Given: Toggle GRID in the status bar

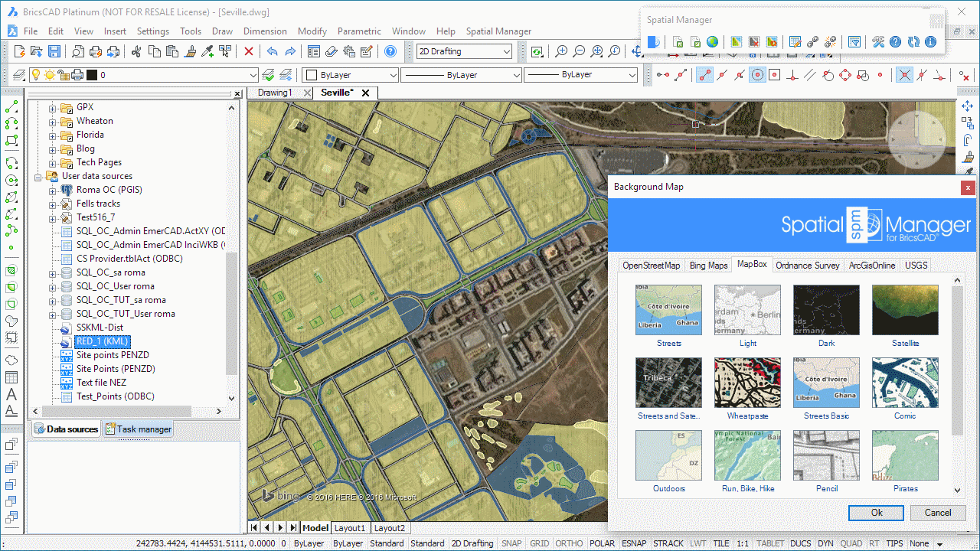Looking at the screenshot, I should tap(540, 543).
